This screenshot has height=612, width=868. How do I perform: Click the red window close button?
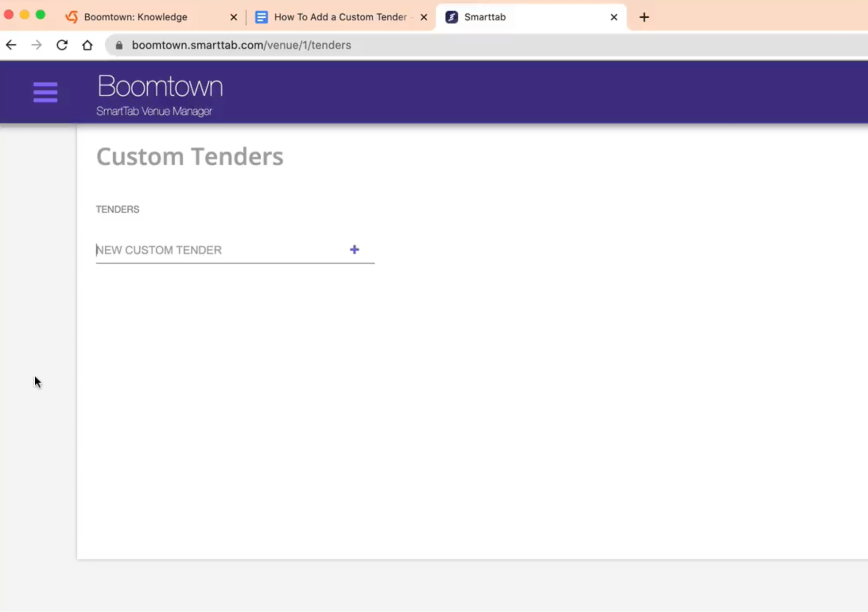tap(9, 15)
